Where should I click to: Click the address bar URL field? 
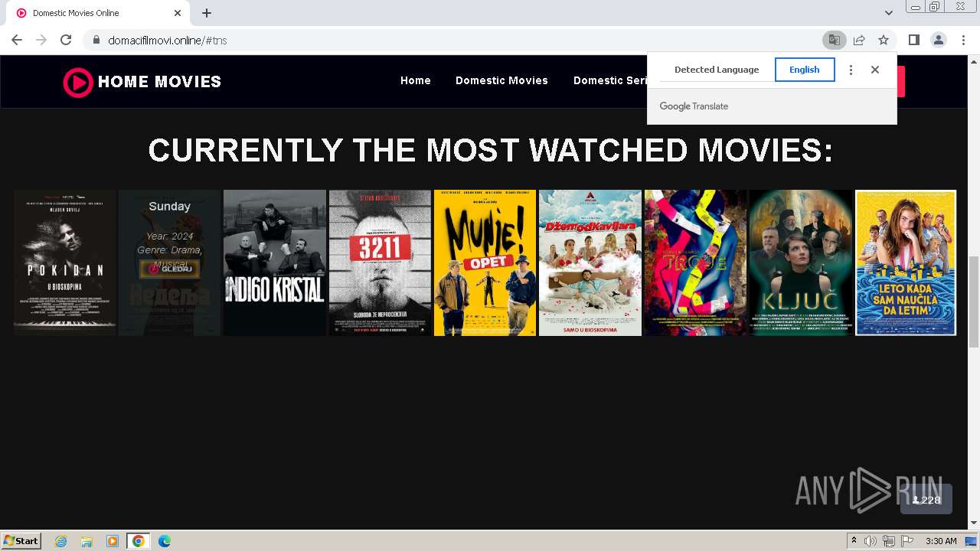(459, 40)
